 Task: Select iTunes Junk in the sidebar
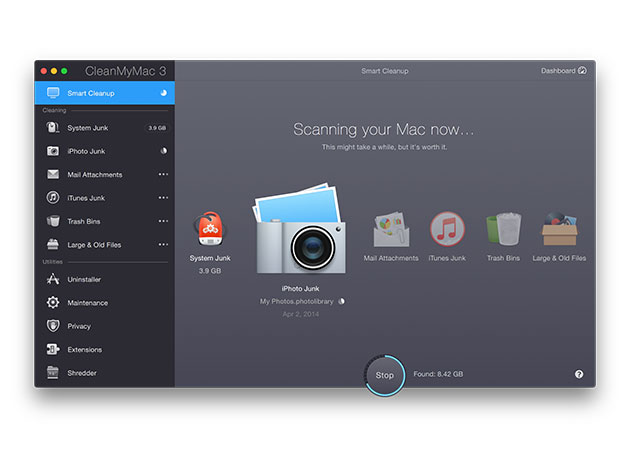click(104, 198)
